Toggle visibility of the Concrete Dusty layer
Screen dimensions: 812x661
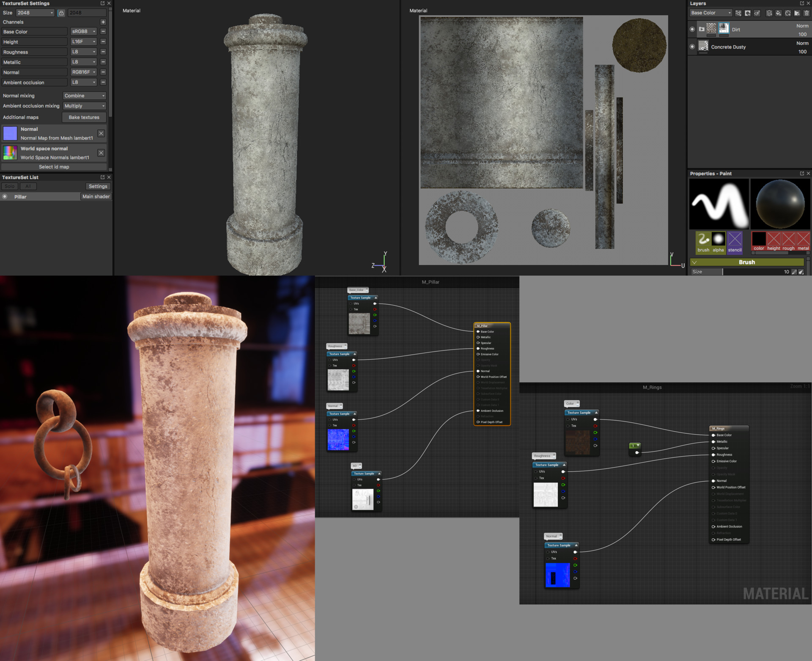tap(692, 47)
